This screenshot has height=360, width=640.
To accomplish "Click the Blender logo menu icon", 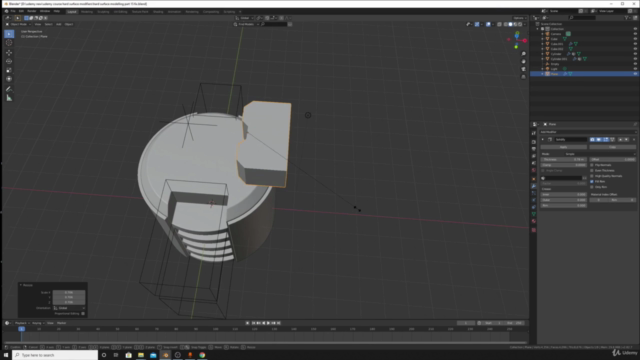I will click(6, 11).
